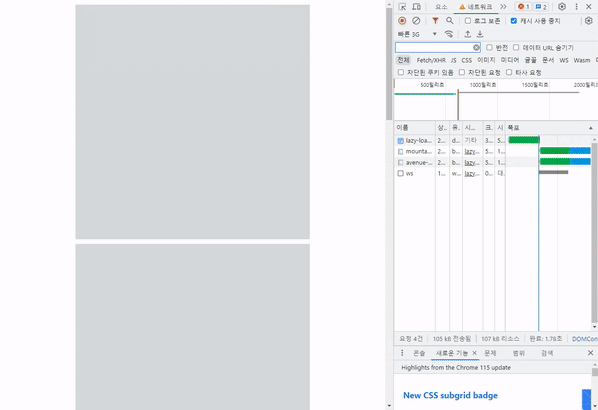Uncheck 캐시 사용 중지 checkbox
The height and width of the screenshot is (410, 598).
click(x=514, y=21)
